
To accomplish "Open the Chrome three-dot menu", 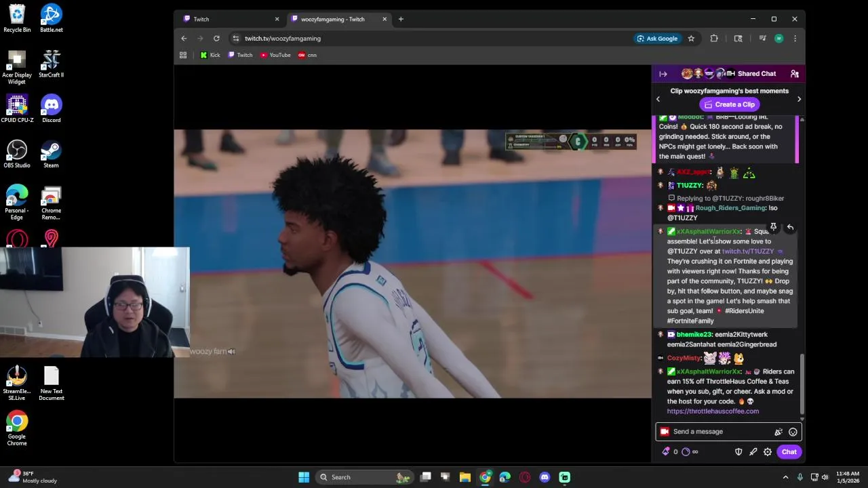I will click(795, 39).
